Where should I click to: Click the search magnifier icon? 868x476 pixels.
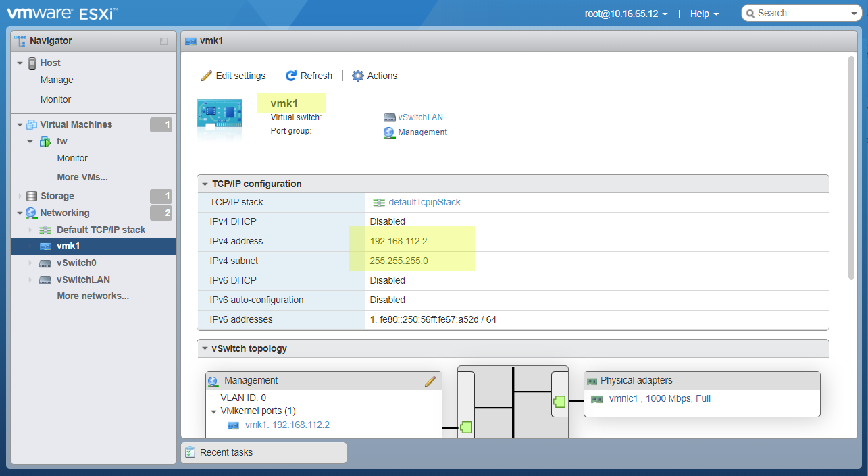[750, 14]
